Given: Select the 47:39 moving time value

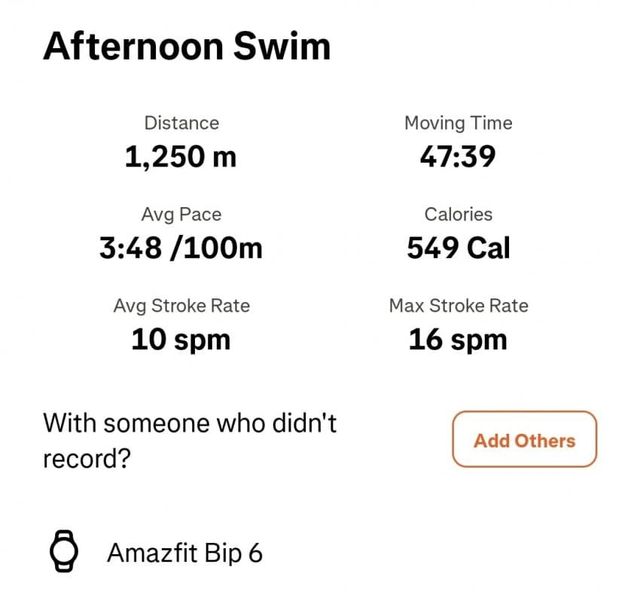Looking at the screenshot, I should [458, 157].
